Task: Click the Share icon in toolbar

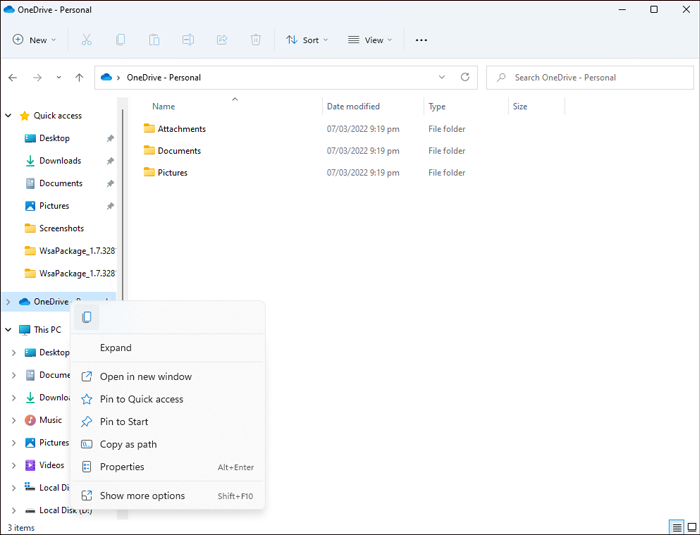Action: 222,40
